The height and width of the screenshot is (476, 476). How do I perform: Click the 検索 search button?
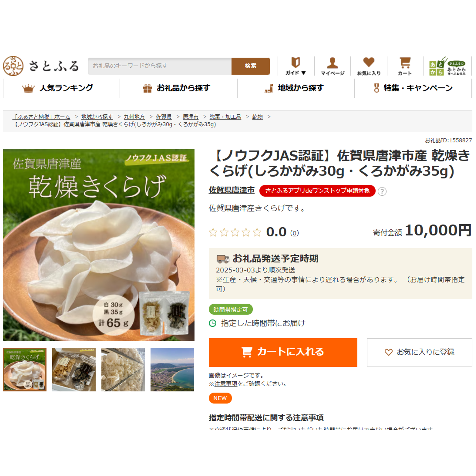coord(250,66)
